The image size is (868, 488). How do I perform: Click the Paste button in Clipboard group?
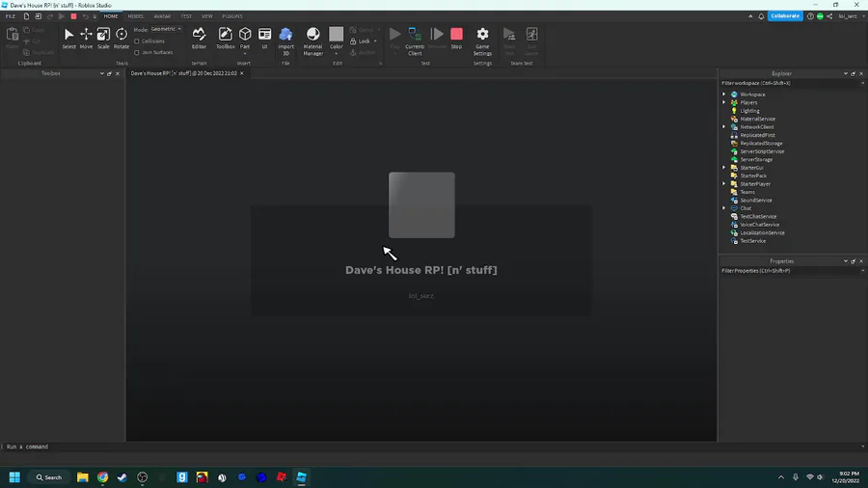[x=13, y=39]
